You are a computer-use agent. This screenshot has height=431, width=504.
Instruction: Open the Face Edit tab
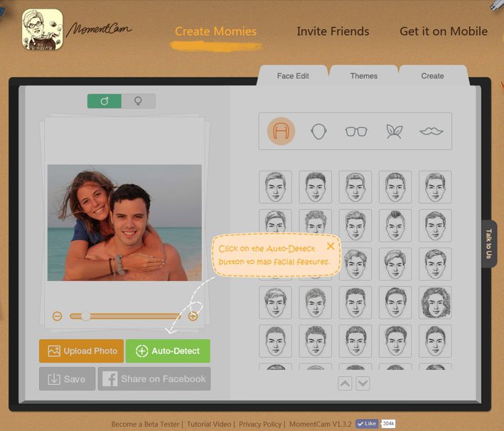point(293,76)
